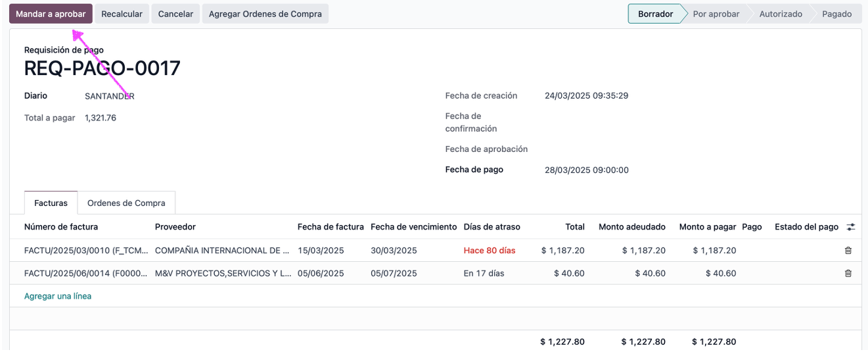
Task: Open the SANTANDER Diario field
Action: [110, 96]
